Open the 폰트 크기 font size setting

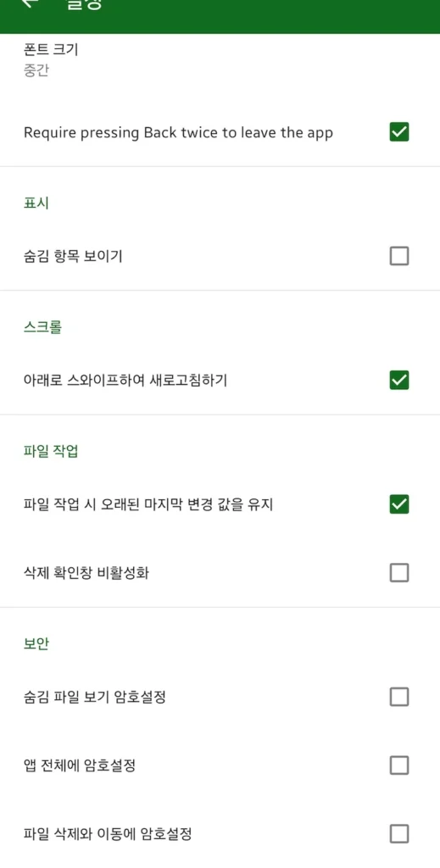(x=220, y=61)
